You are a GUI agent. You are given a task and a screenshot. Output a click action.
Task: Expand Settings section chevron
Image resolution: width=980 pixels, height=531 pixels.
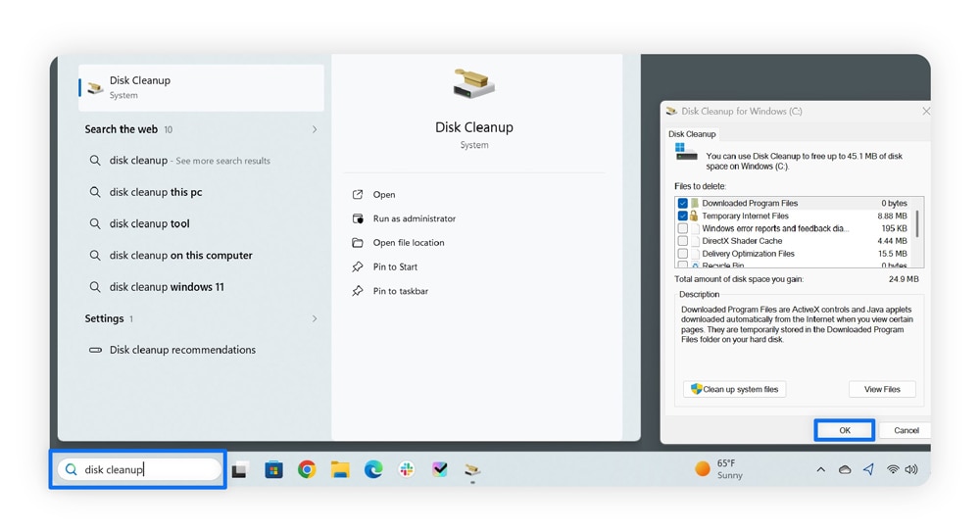pos(315,318)
